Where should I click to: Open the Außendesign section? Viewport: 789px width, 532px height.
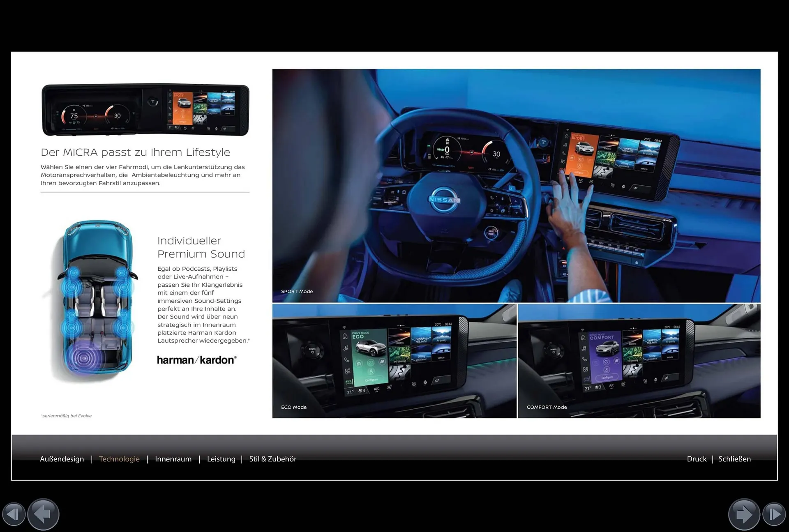pyautogui.click(x=62, y=459)
